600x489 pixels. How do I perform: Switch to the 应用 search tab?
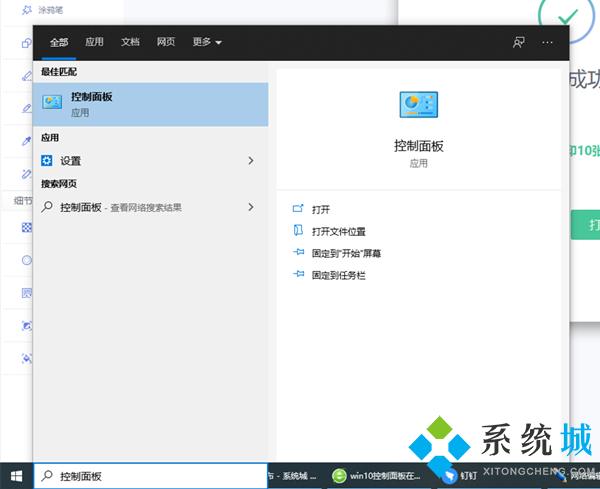tap(94, 42)
